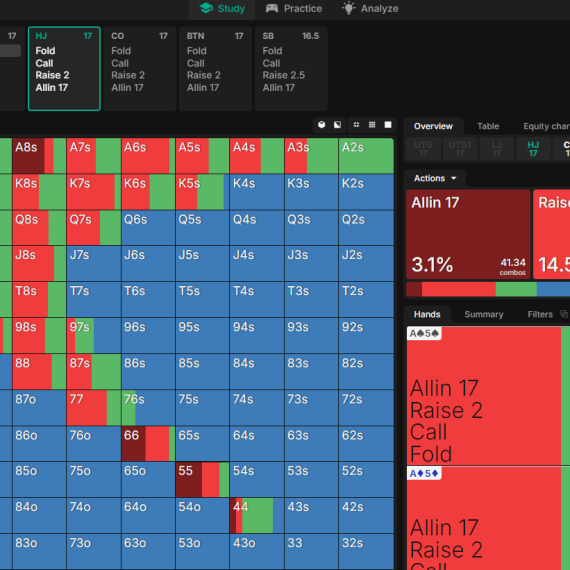Image resolution: width=570 pixels, height=570 pixels.
Task: Select the HJ 17 chip in Overview
Action: click(533, 149)
